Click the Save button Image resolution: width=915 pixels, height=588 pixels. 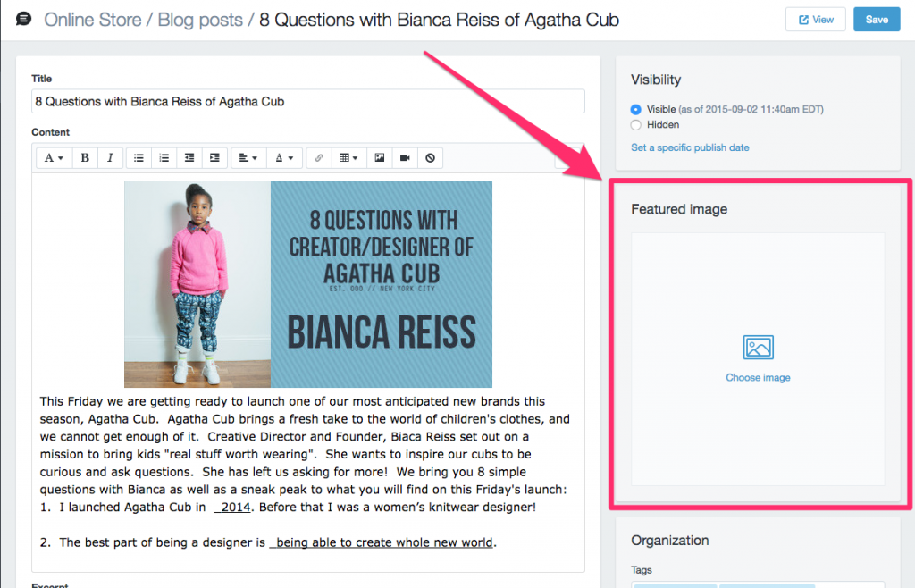click(x=877, y=20)
